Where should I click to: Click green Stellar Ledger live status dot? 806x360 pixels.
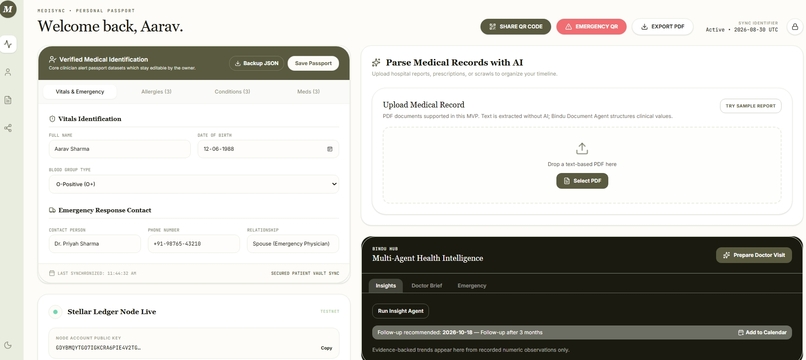(55, 312)
